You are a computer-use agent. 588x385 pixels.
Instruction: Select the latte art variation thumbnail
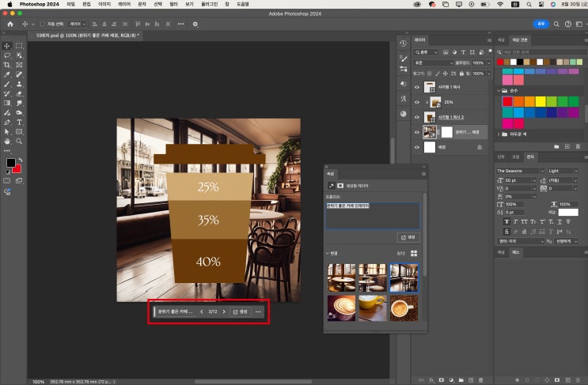342,308
